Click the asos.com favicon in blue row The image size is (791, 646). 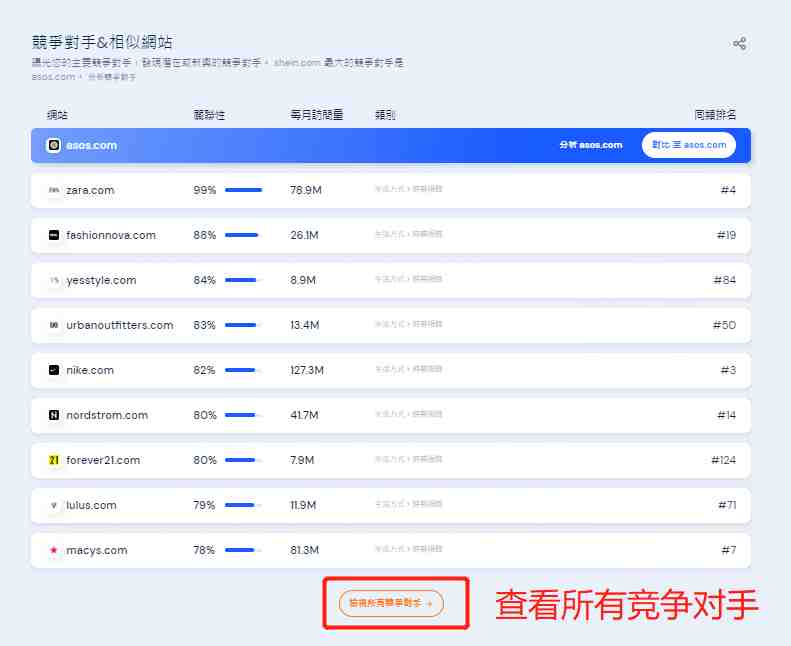click(54, 145)
